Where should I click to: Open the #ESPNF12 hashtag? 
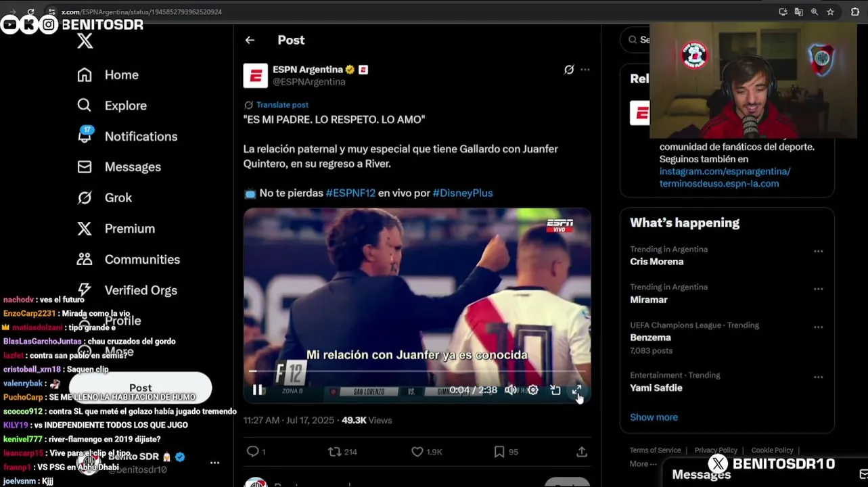[x=350, y=193]
